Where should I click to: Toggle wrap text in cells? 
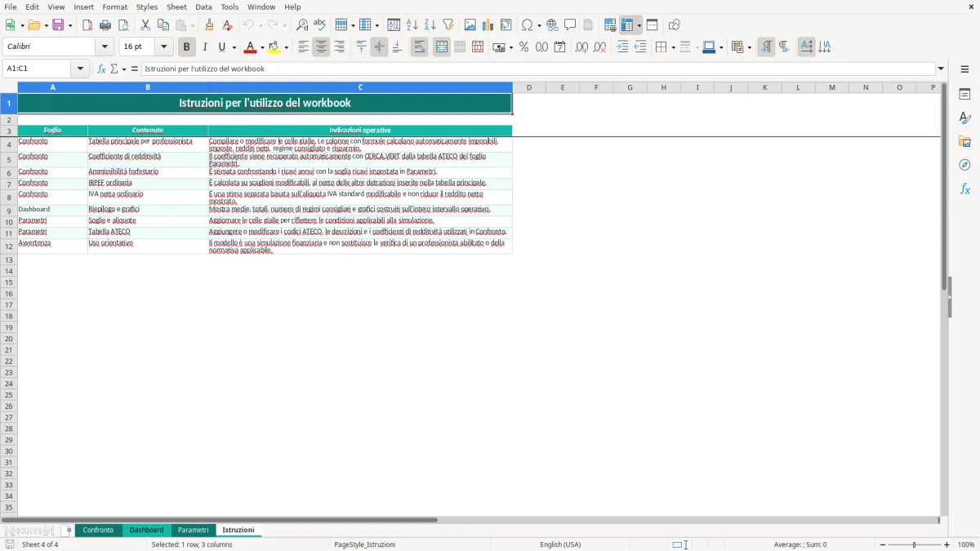420,47
